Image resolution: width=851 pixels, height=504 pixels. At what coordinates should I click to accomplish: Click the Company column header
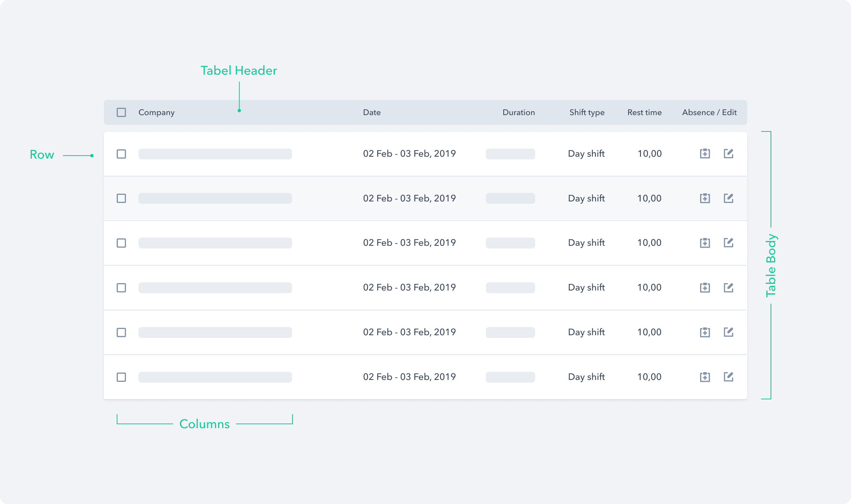tap(156, 112)
